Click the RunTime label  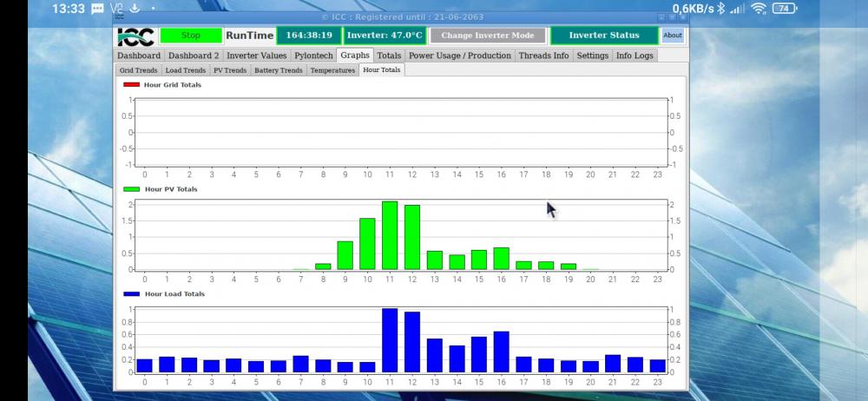(250, 36)
